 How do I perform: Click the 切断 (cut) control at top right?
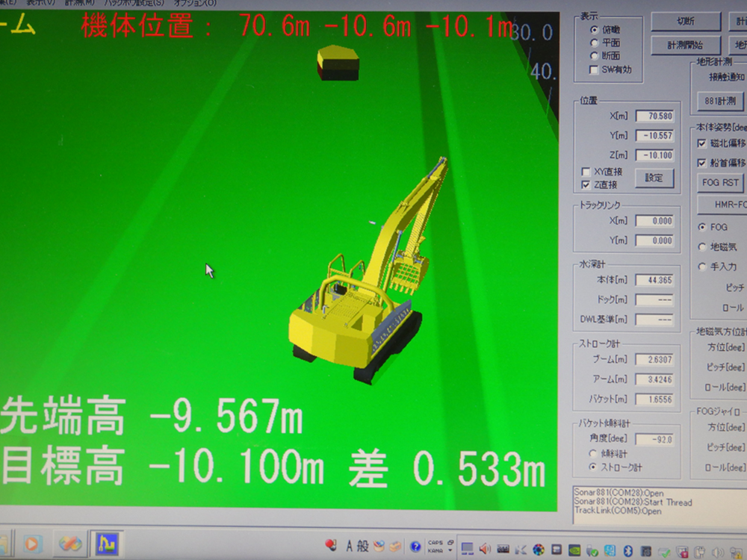684,21
